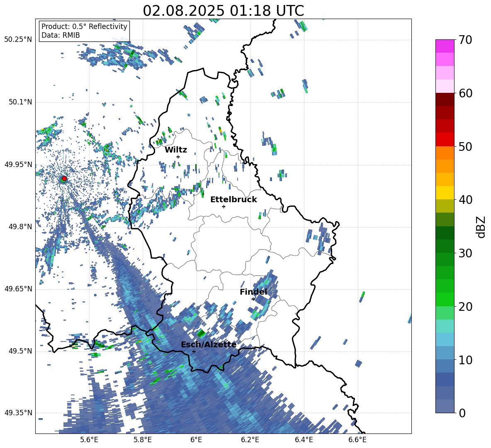Viewport: 491px width, 448px height.
Task: Click the 49.8°N latitude tick label
Action: click(20, 227)
